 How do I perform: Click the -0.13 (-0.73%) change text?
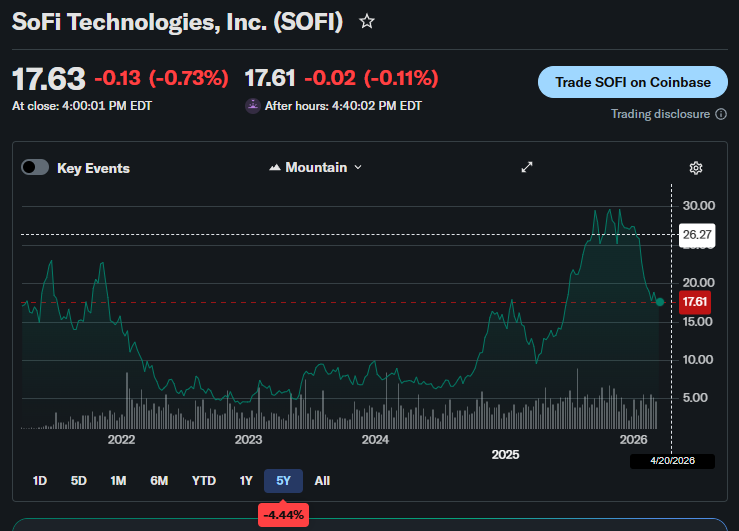[x=162, y=78]
